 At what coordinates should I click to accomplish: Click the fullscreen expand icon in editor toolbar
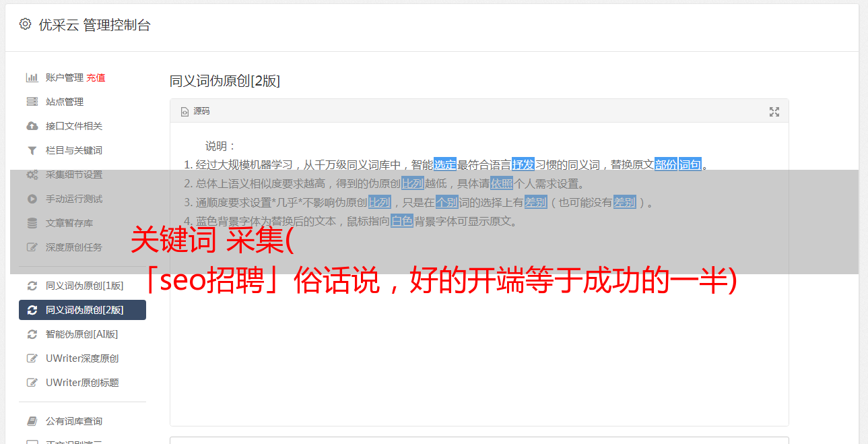774,112
